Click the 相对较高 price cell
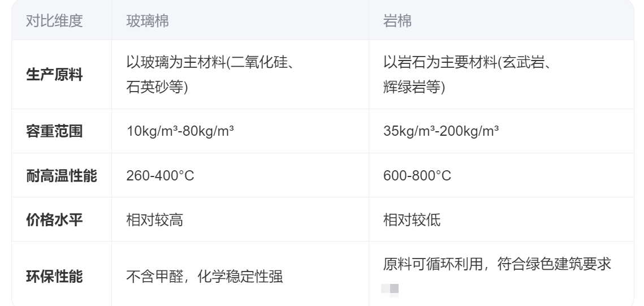 (x=154, y=220)
